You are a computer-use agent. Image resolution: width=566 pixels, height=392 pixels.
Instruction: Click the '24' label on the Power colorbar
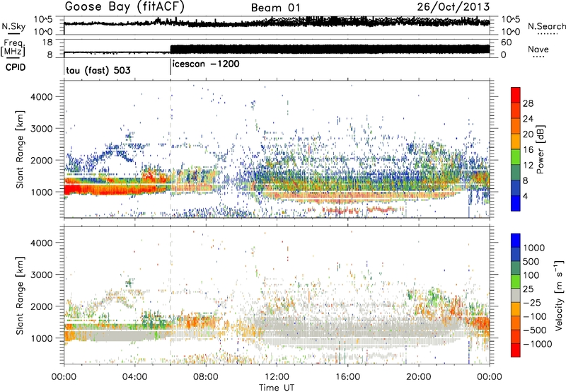tap(528, 119)
